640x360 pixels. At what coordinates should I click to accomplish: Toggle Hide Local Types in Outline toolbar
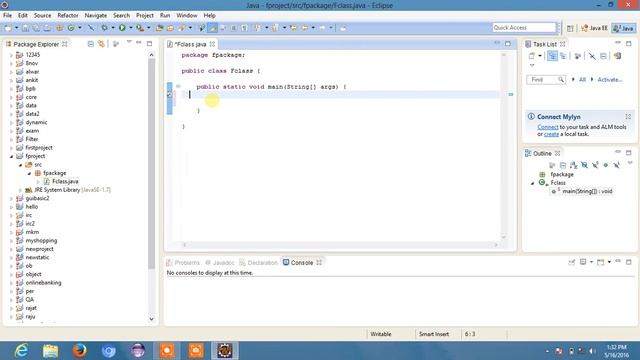[616, 165]
